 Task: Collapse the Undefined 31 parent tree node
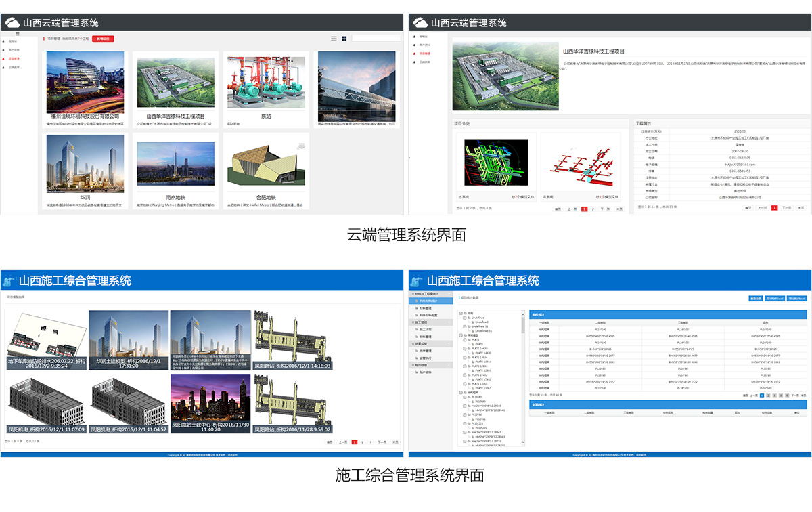coord(464,326)
